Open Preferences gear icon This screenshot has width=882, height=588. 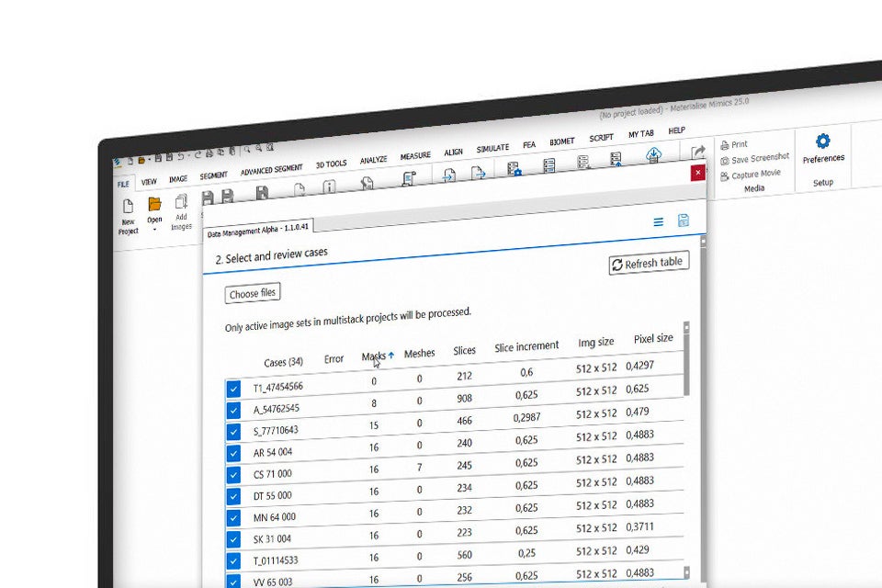[x=822, y=141]
